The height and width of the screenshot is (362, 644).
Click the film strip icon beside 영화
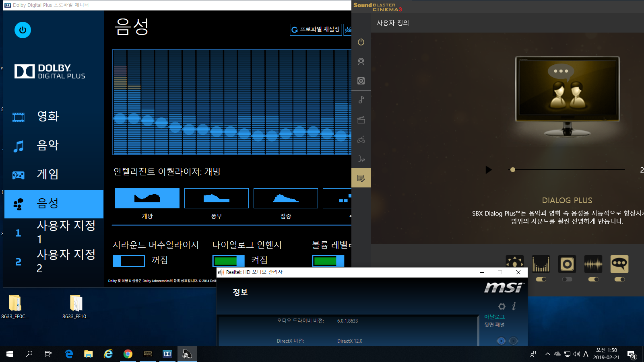pyautogui.click(x=19, y=117)
